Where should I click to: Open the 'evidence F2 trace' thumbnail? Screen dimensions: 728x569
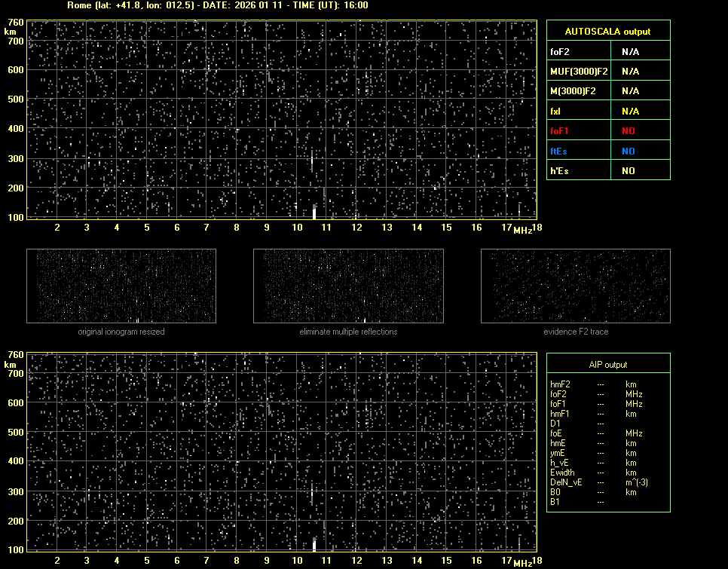(576, 286)
